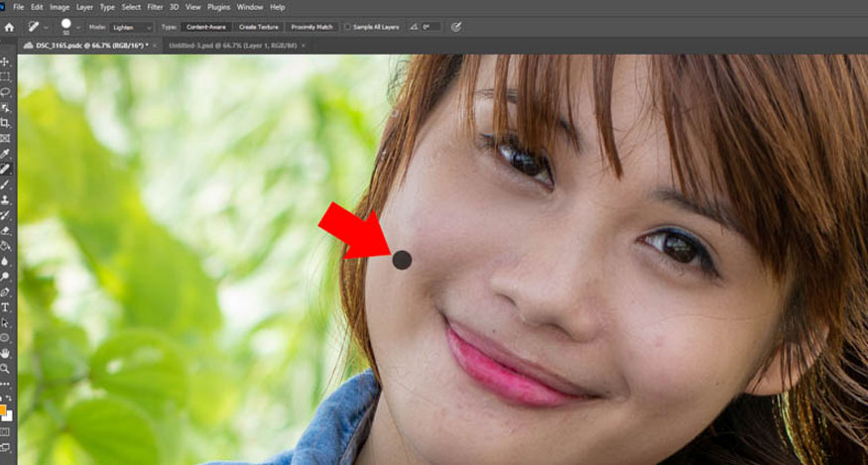The height and width of the screenshot is (465, 868).
Task: Open the orange foreground color swatch
Action: (3, 410)
